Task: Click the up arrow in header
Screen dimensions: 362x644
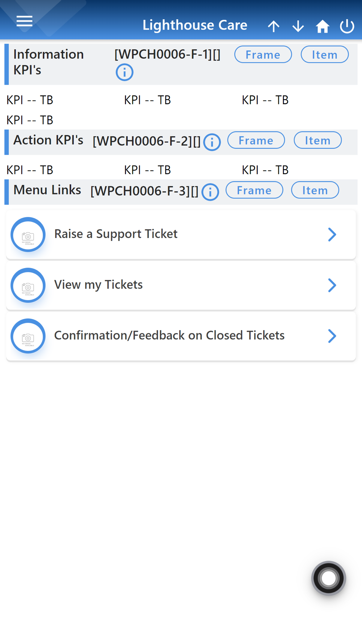Action: point(274,26)
